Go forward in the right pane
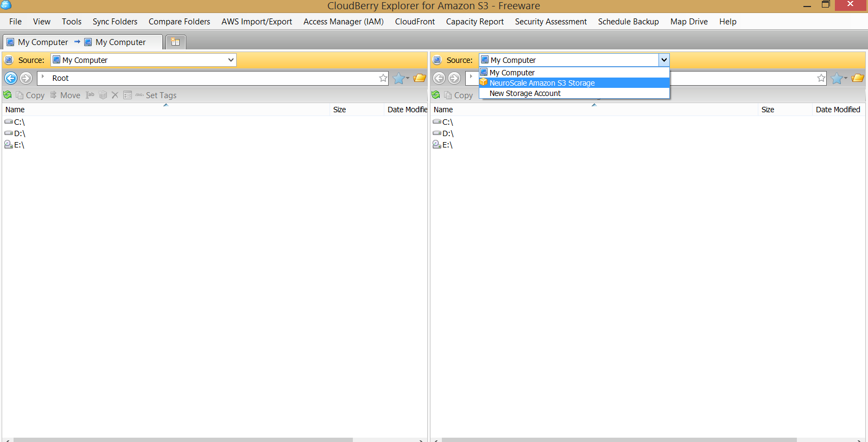Image resolution: width=868 pixels, height=442 pixels. coord(454,78)
